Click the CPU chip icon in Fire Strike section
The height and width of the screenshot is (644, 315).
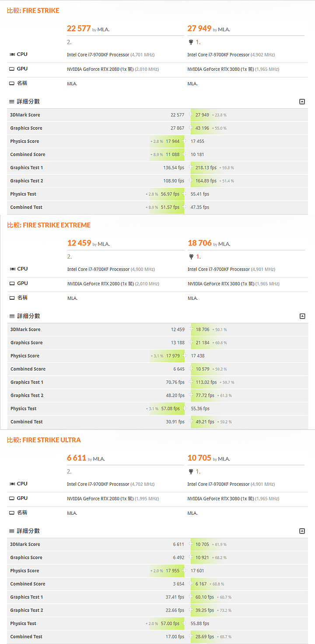tap(12, 54)
